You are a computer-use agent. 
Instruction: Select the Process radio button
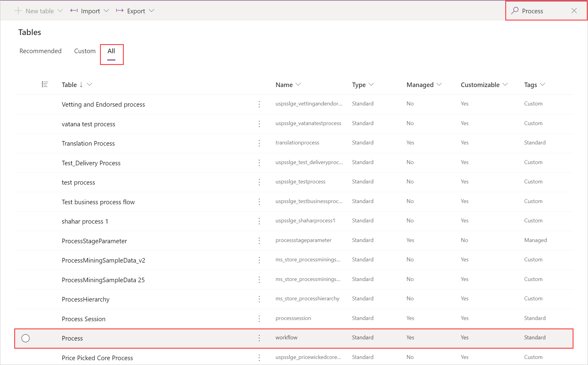(26, 338)
